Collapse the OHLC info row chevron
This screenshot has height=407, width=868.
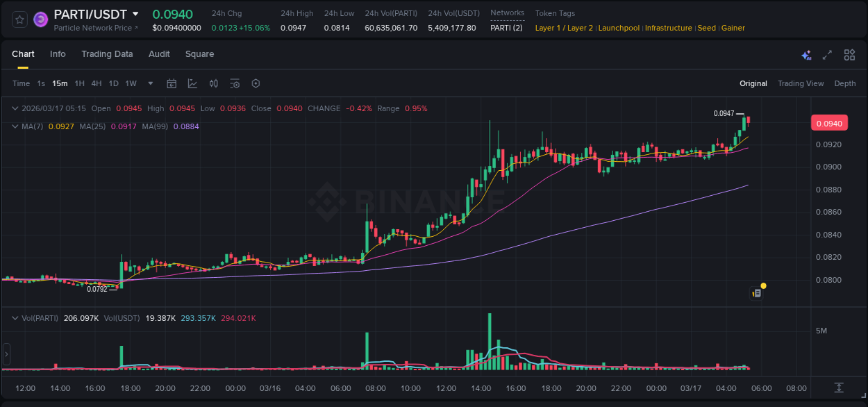pyautogui.click(x=15, y=108)
